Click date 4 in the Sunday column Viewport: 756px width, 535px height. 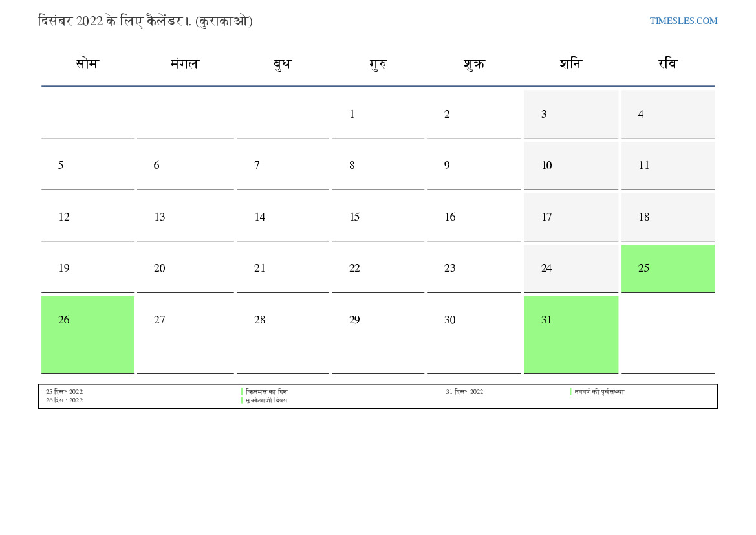[x=668, y=115]
